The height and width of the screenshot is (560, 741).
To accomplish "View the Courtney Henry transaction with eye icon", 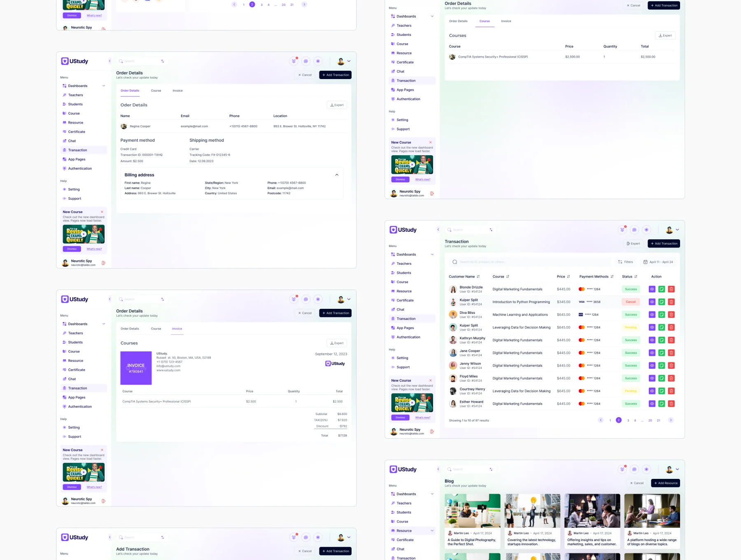I will [x=652, y=391].
